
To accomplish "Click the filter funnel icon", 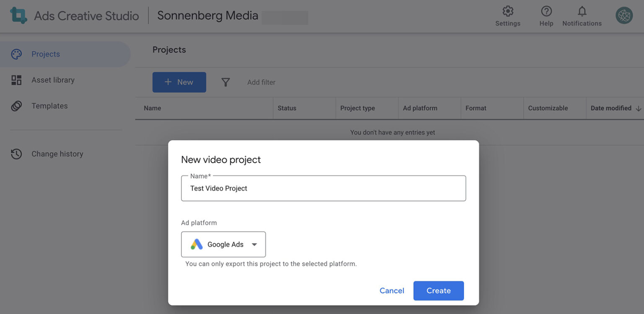I will point(226,82).
